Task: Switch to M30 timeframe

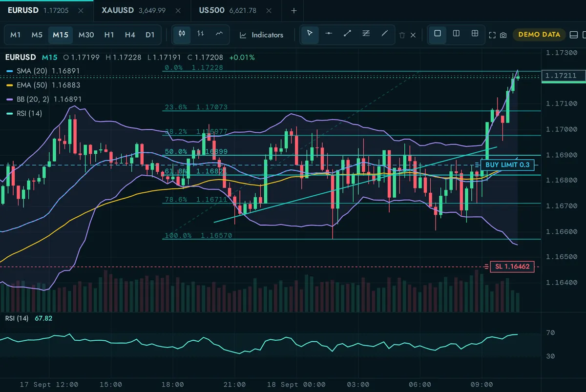Action: 86,35
